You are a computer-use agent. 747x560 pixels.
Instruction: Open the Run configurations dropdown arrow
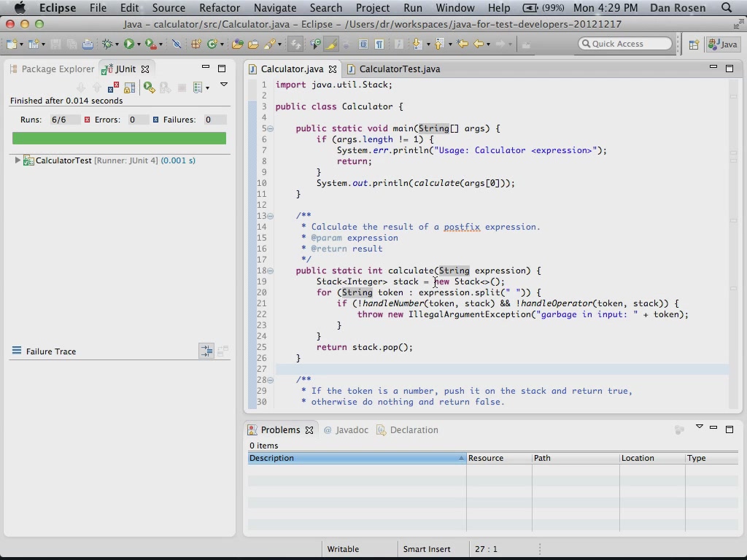point(139,44)
